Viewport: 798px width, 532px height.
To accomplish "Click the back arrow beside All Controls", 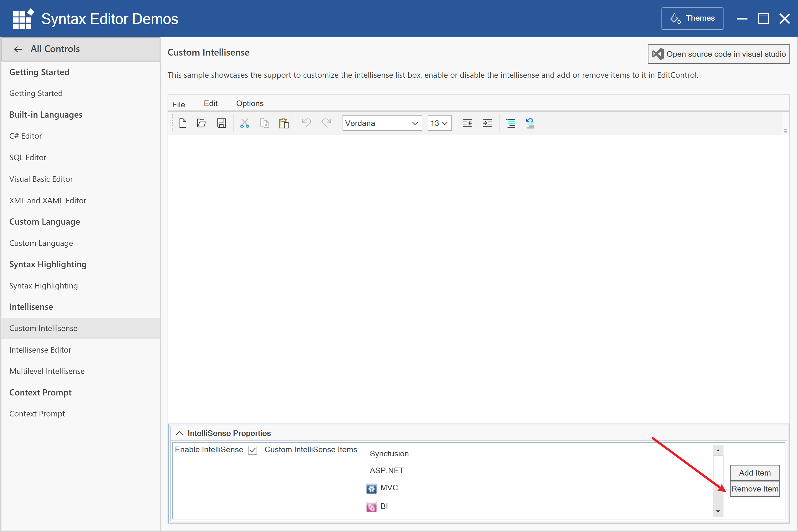I will (18, 49).
